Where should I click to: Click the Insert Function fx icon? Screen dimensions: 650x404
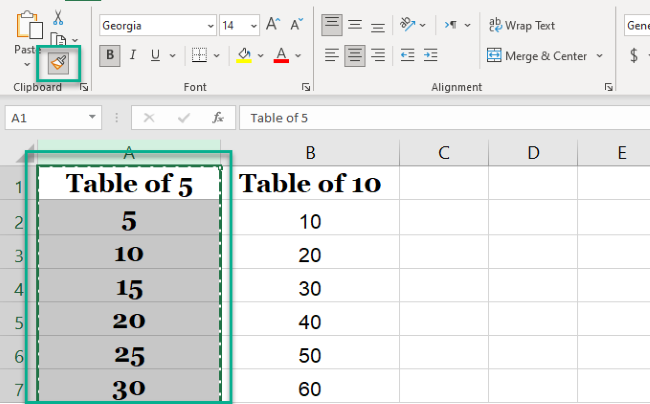click(x=217, y=118)
